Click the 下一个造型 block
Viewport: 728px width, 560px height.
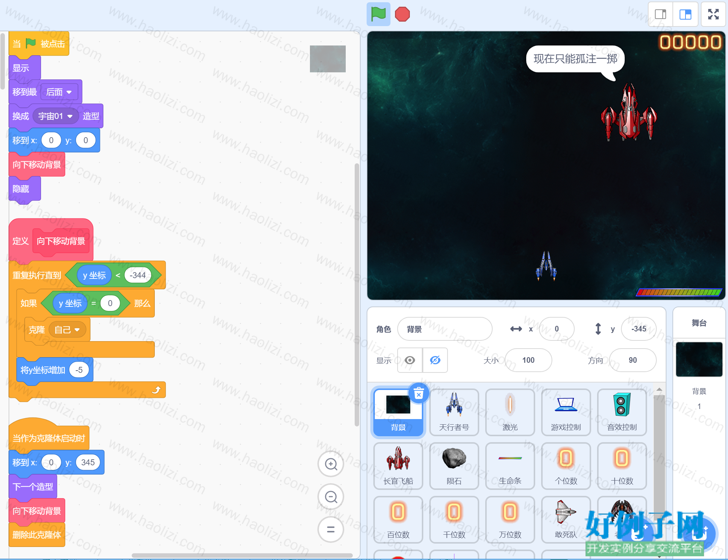click(x=33, y=487)
